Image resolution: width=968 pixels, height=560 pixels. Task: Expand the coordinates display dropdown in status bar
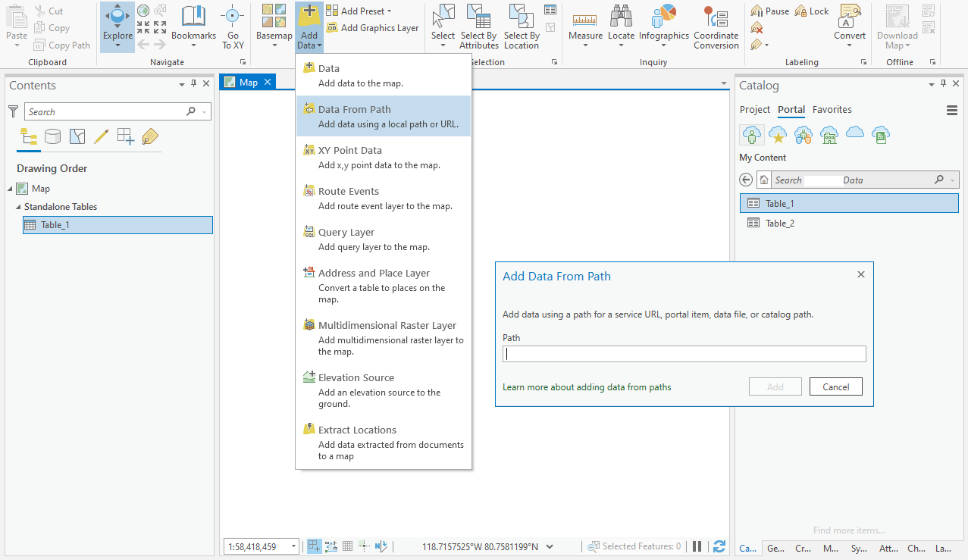click(549, 546)
